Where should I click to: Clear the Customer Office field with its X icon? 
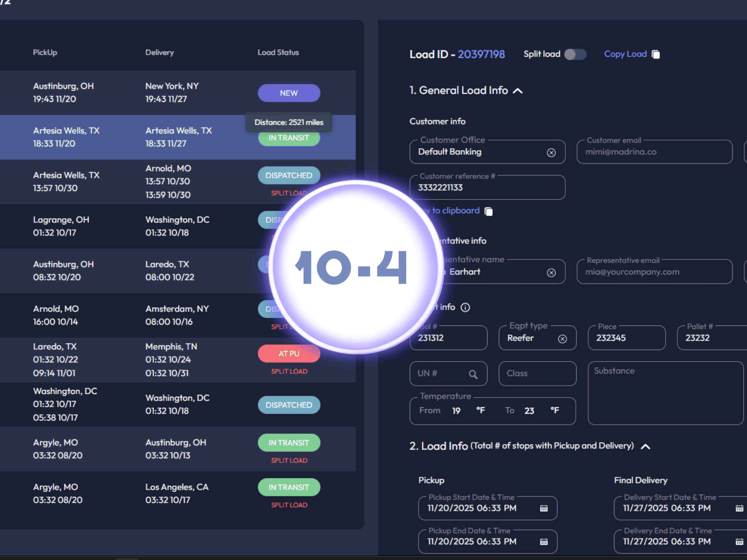tap(552, 152)
